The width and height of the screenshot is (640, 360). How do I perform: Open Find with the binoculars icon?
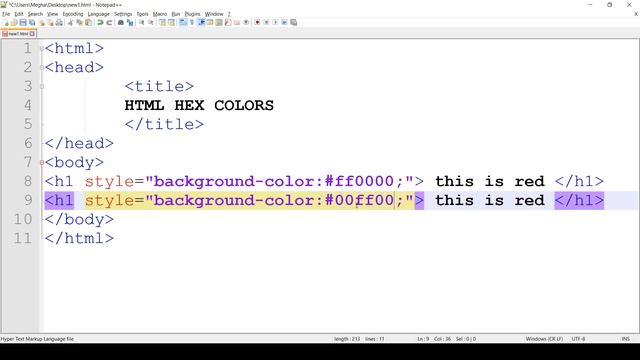point(121,22)
